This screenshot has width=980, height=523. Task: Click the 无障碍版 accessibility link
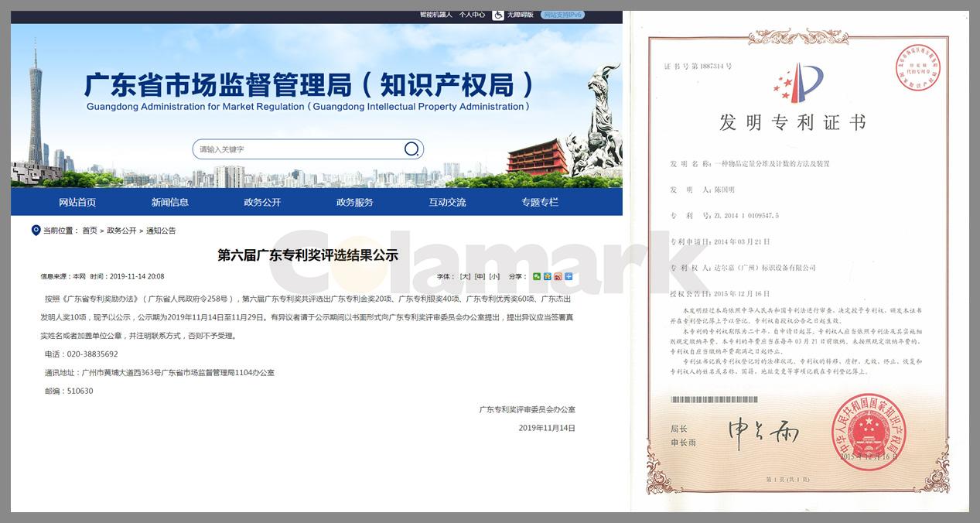(521, 15)
